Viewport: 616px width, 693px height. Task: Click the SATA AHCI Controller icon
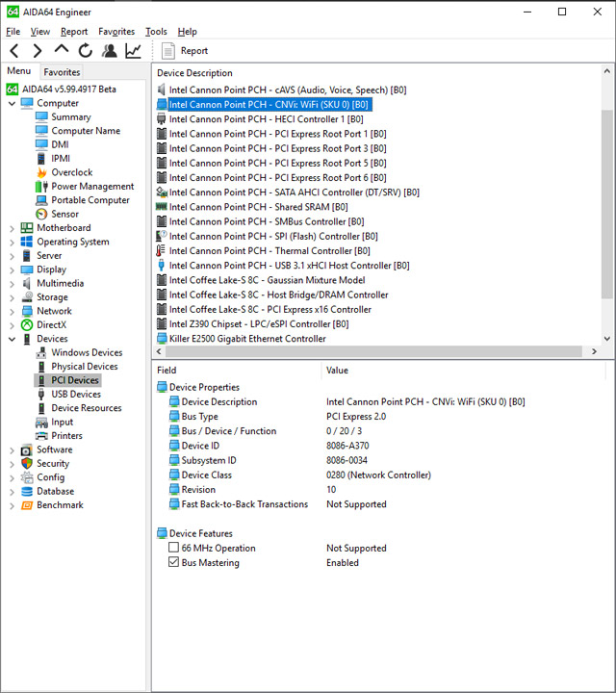(162, 192)
